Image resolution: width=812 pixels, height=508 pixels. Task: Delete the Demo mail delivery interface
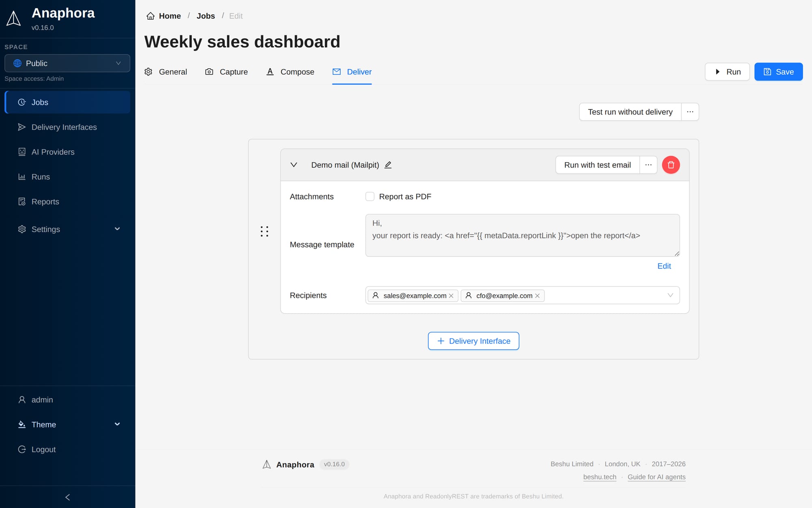tap(671, 165)
